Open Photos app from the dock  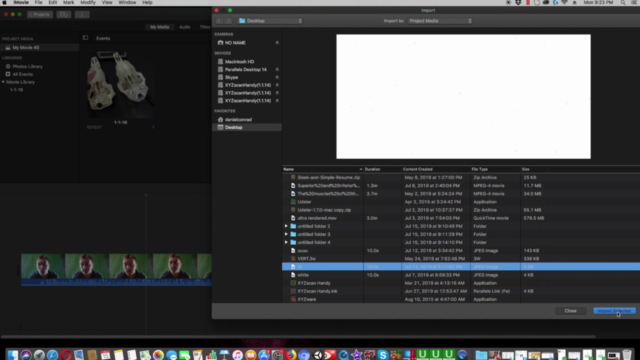tap(158, 355)
